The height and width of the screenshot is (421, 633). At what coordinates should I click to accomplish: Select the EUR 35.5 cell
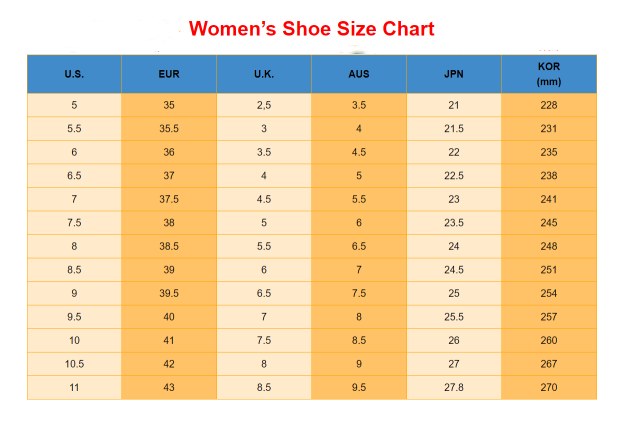169,129
